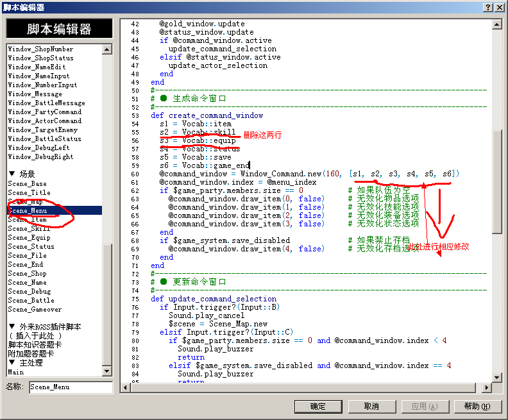Select Window_ActorCommand script
This screenshot has width=508, height=420.
click(45, 121)
